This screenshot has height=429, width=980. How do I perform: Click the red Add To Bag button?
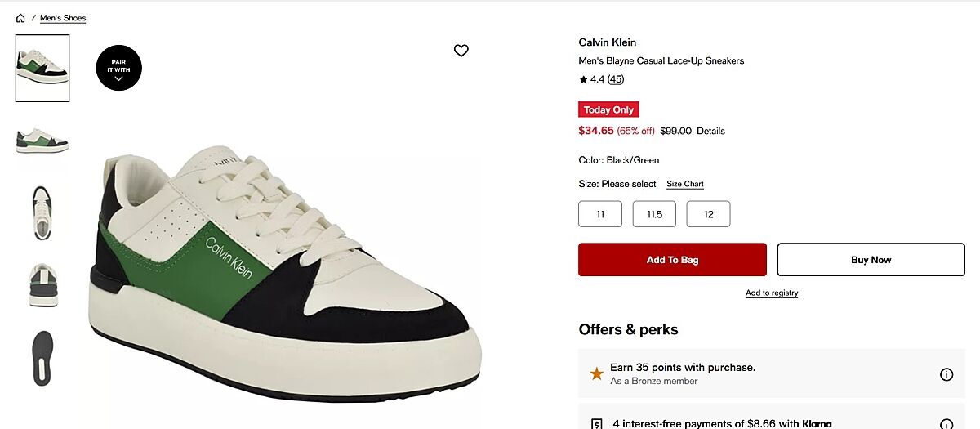[672, 260]
